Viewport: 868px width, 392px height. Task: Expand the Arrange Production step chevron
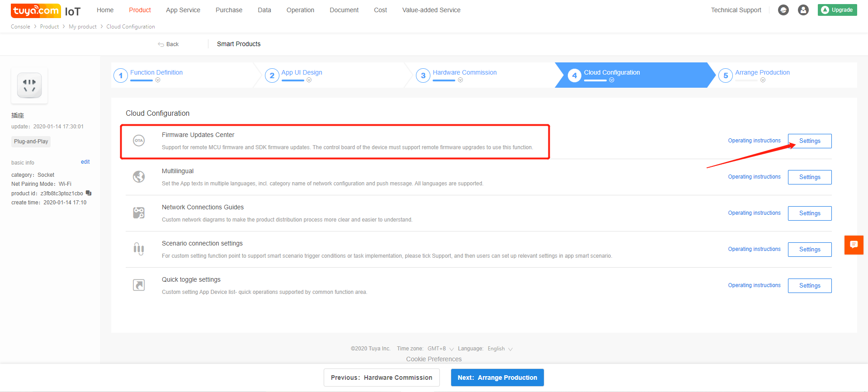click(x=763, y=80)
